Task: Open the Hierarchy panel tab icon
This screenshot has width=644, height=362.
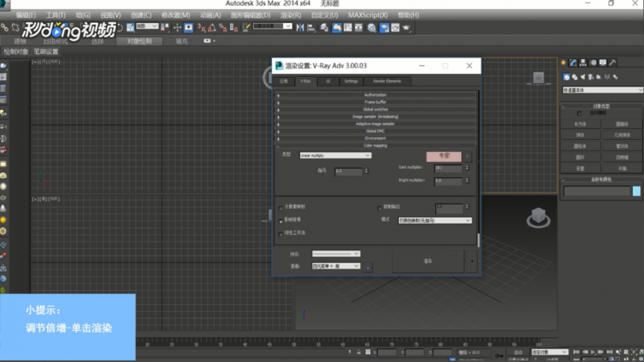Action: coord(583,62)
